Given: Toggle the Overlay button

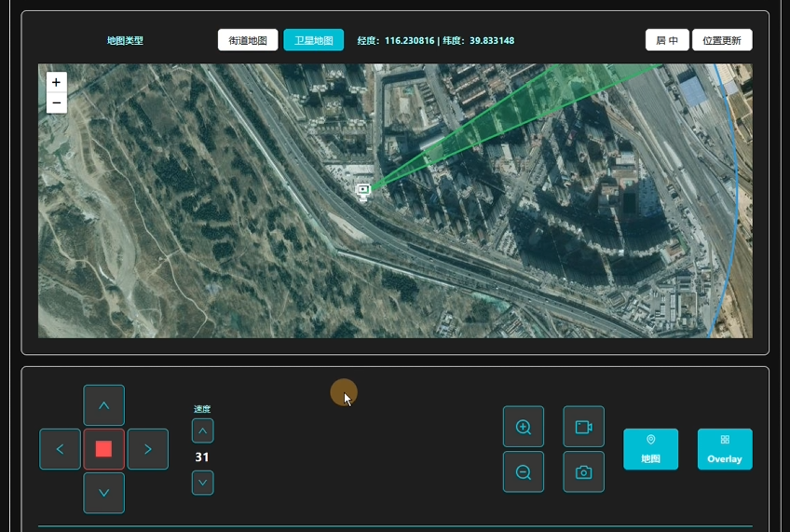Looking at the screenshot, I should (724, 449).
